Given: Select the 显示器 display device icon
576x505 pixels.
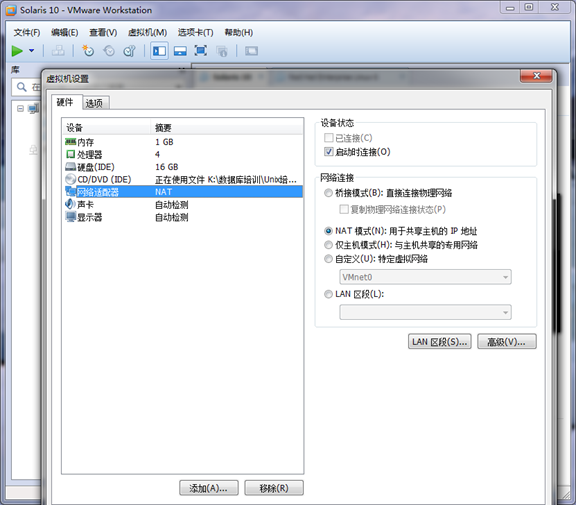Looking at the screenshot, I should click(70, 217).
